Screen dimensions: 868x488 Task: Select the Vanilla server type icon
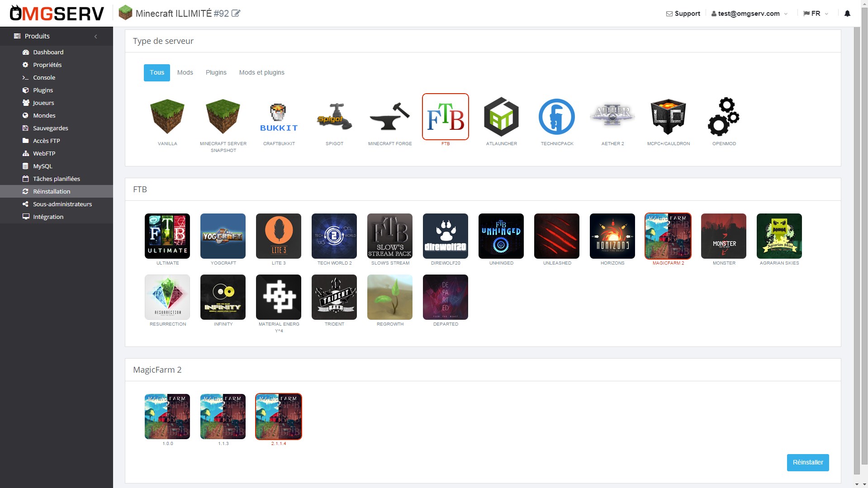point(167,117)
